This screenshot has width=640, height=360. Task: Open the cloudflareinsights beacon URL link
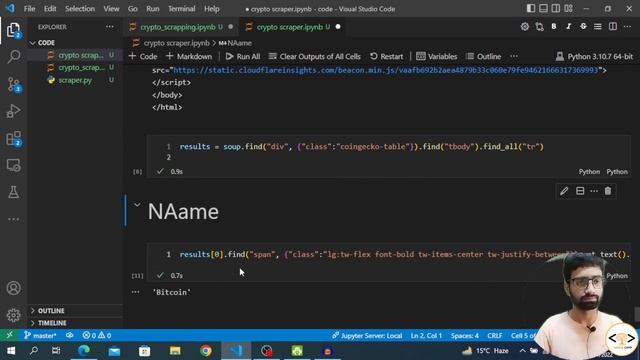pyautogui.click(x=386, y=70)
